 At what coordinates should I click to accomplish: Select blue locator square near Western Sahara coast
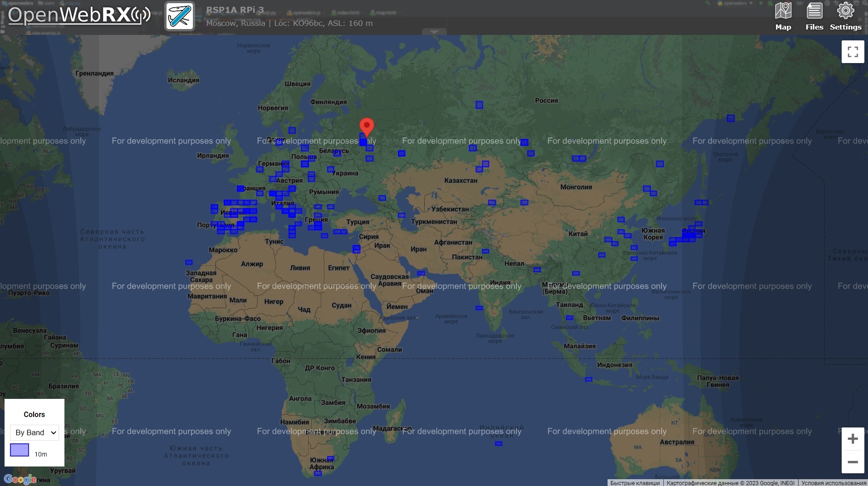point(189,262)
